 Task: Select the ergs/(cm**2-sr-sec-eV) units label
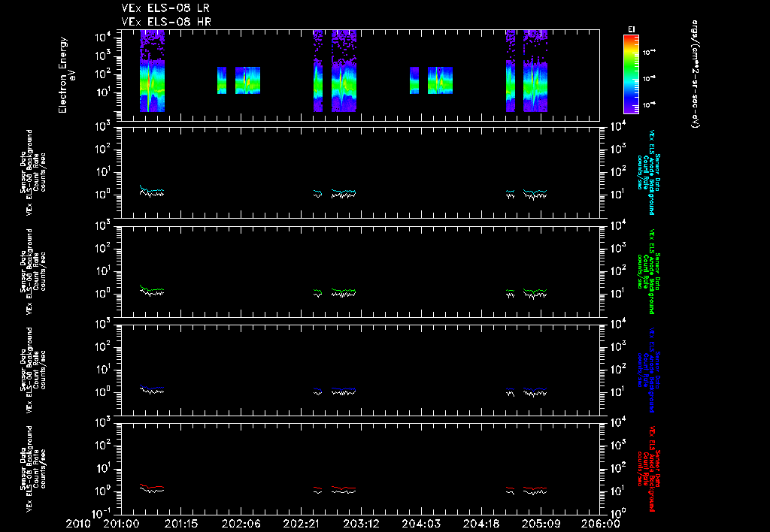click(695, 74)
